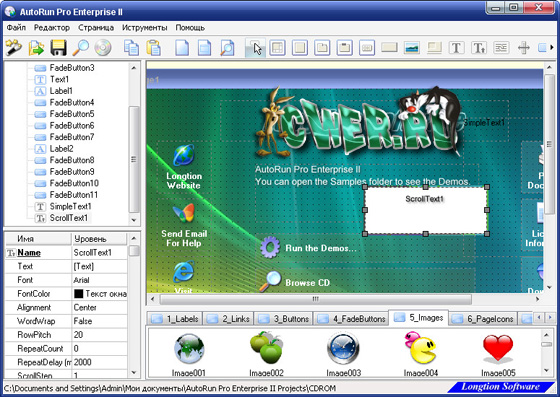Select ScrollText1 in the object tree
Viewport: 560px width, 397px height.
pos(69,218)
